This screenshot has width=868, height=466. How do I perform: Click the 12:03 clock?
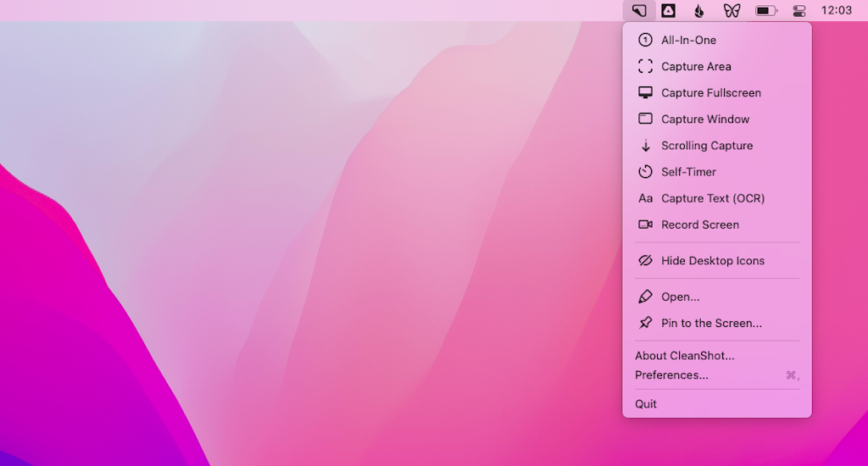coord(836,10)
